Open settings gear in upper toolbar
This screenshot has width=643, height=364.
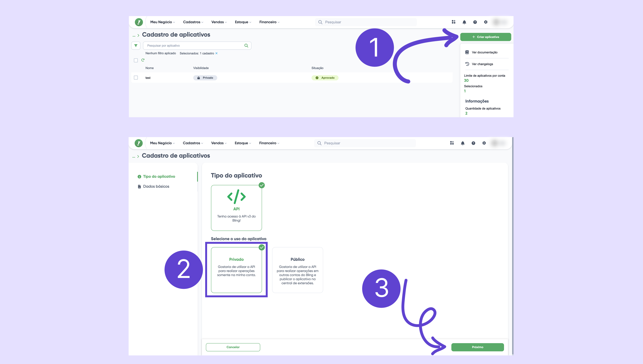click(x=486, y=22)
